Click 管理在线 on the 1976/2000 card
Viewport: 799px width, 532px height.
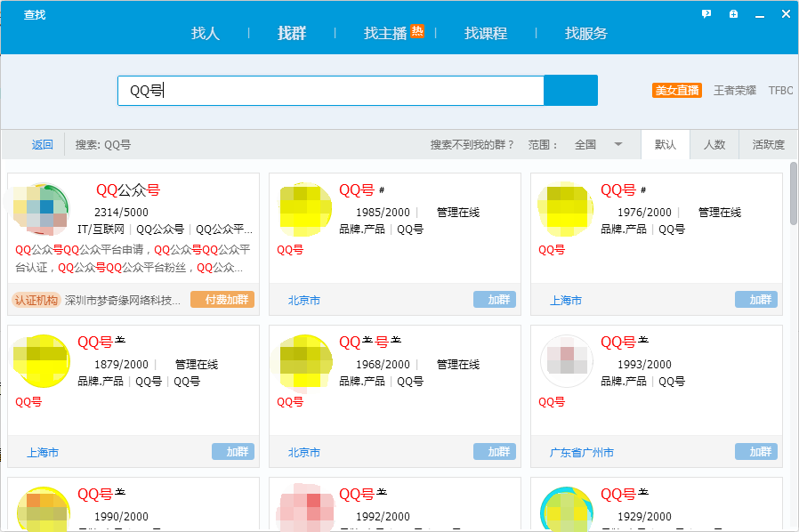720,213
